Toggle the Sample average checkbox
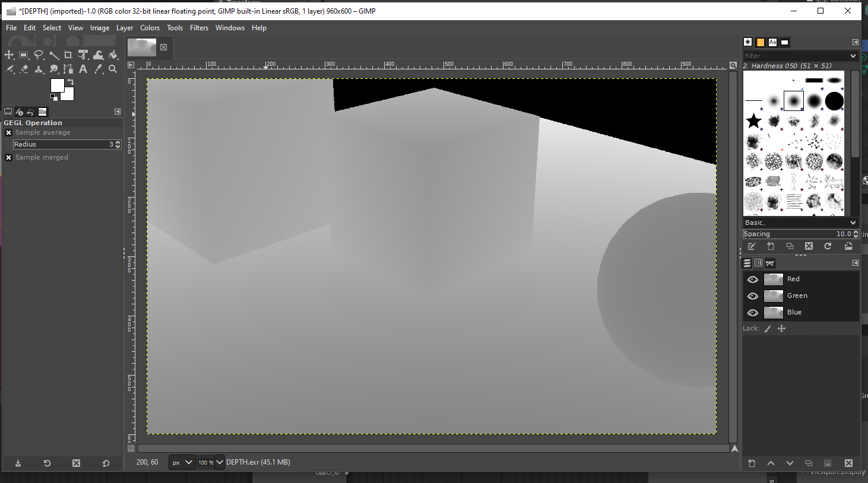The image size is (868, 483). (9, 133)
